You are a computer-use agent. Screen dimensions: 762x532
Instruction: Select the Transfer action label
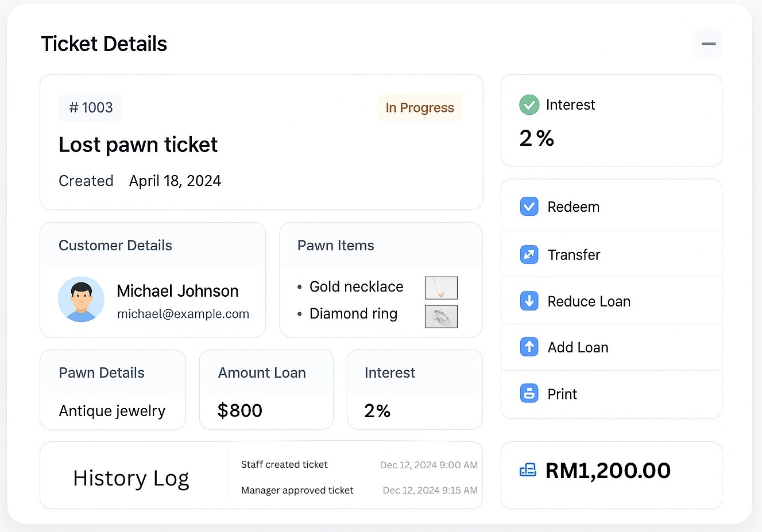pyautogui.click(x=574, y=255)
